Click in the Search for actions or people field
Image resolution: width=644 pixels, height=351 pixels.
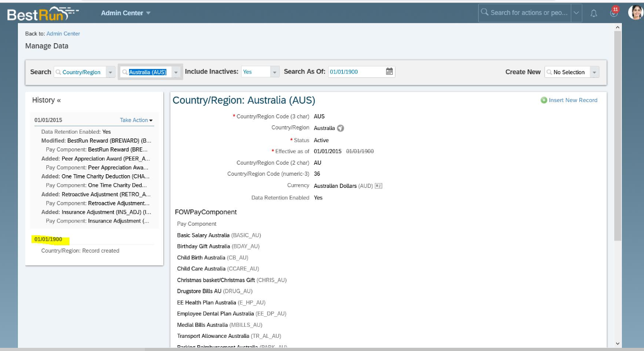(529, 13)
